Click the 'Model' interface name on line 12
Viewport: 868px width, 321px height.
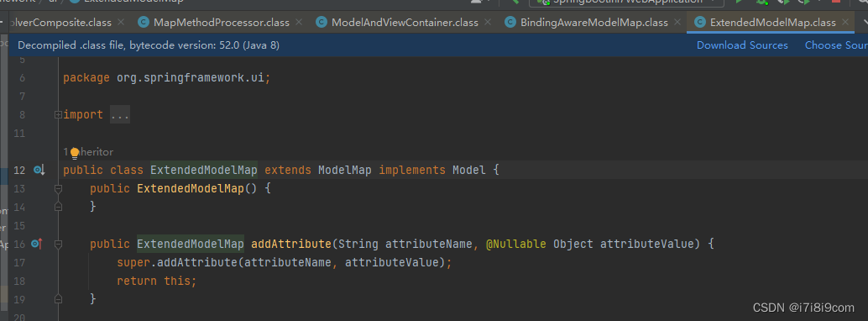(x=469, y=171)
